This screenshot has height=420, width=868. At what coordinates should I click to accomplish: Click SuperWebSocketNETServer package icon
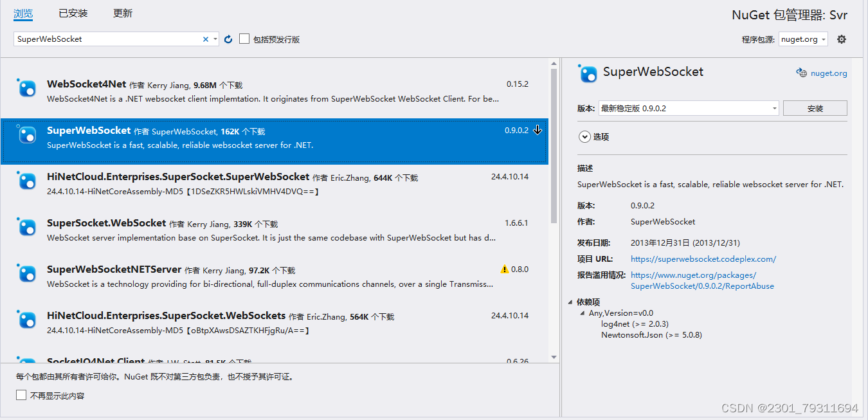click(x=27, y=273)
